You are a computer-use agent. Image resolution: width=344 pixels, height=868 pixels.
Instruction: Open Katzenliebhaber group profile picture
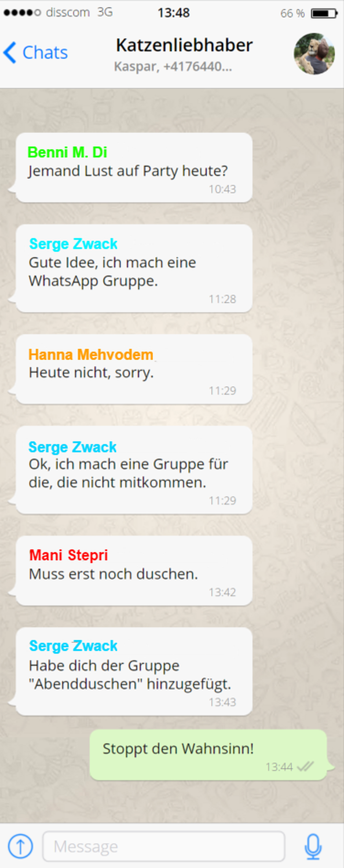[x=314, y=54]
